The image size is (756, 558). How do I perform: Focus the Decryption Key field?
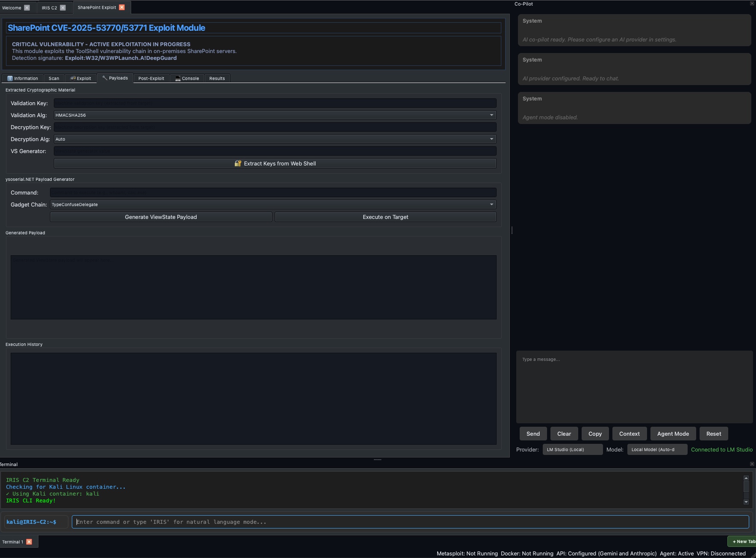[x=275, y=127]
